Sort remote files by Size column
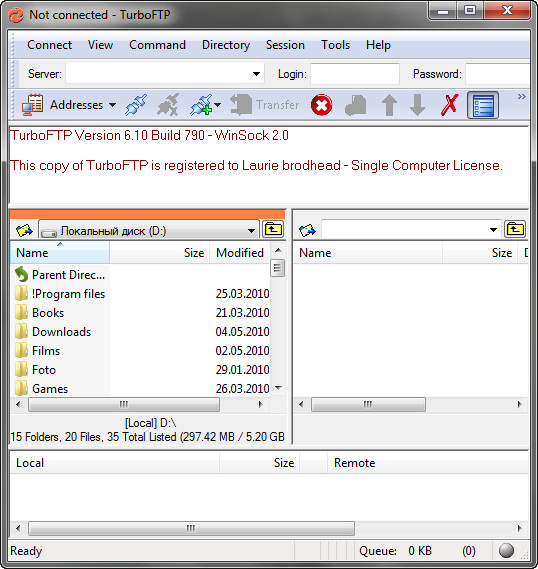 480,253
